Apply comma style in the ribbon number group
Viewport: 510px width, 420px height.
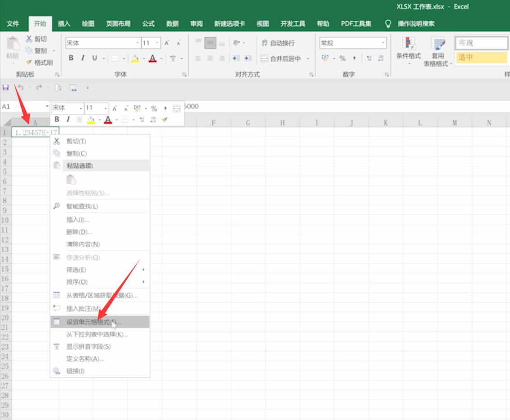click(354, 58)
